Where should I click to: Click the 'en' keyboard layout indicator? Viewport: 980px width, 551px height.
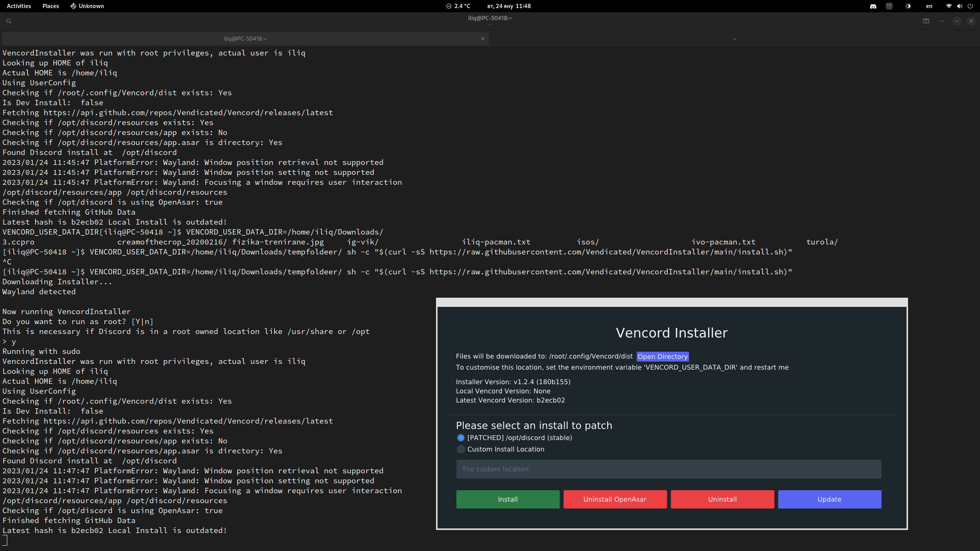pyautogui.click(x=929, y=6)
